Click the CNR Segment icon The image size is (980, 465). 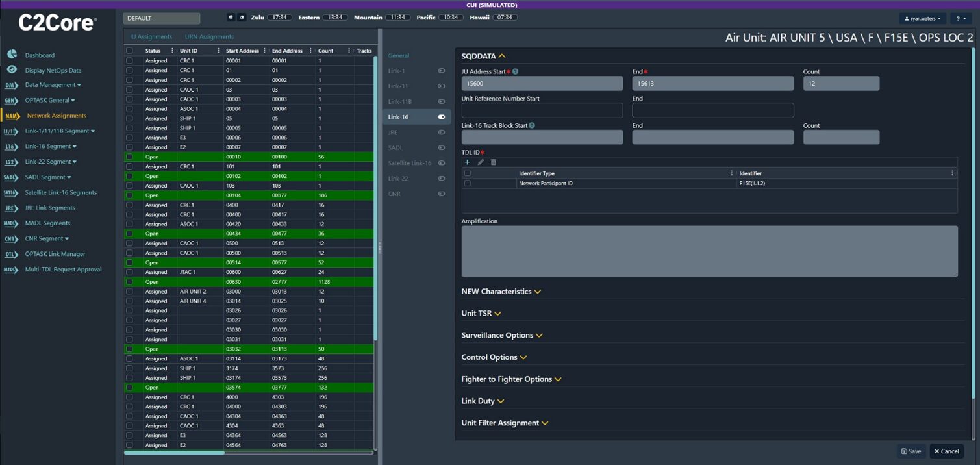coord(11,239)
